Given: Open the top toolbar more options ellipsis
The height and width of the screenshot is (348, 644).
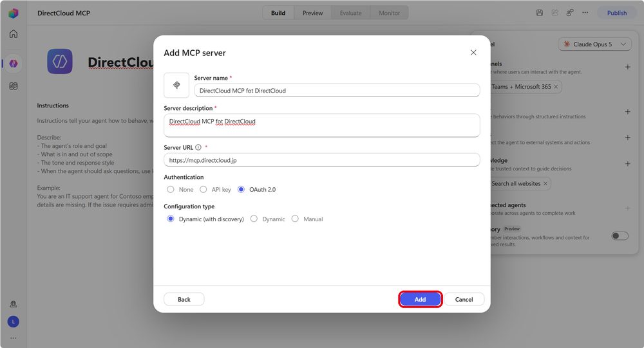Looking at the screenshot, I should coord(585,13).
